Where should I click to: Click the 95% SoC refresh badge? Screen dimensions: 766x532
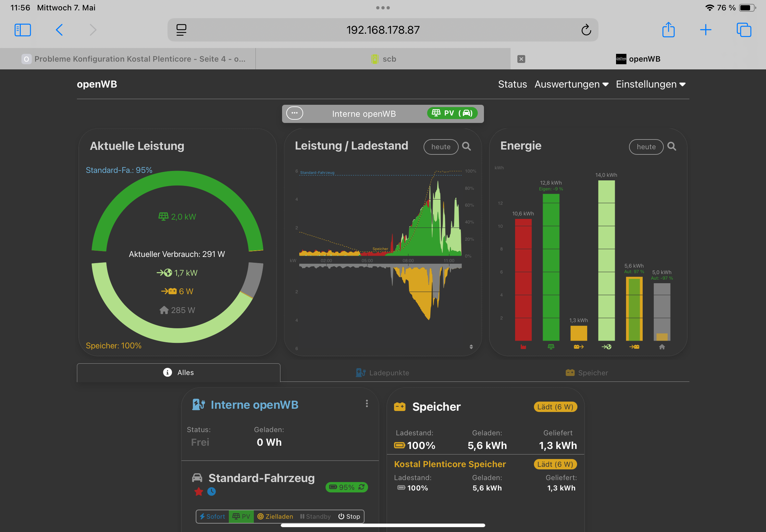(346, 487)
